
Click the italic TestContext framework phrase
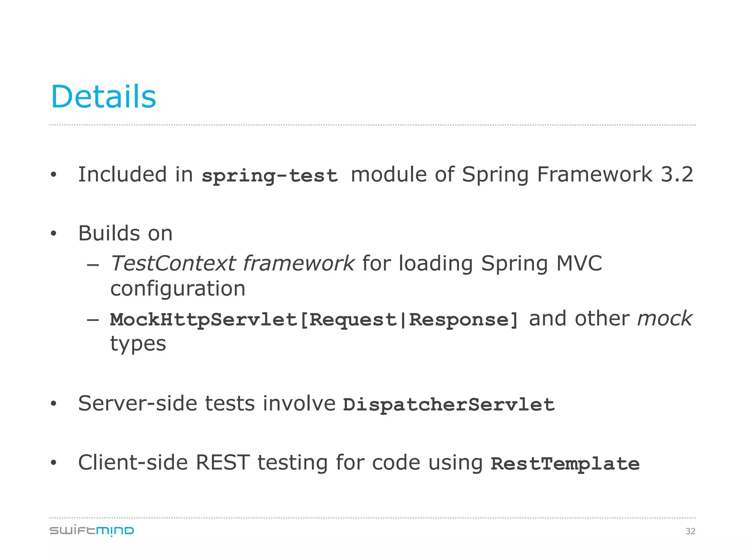pyautogui.click(x=232, y=263)
